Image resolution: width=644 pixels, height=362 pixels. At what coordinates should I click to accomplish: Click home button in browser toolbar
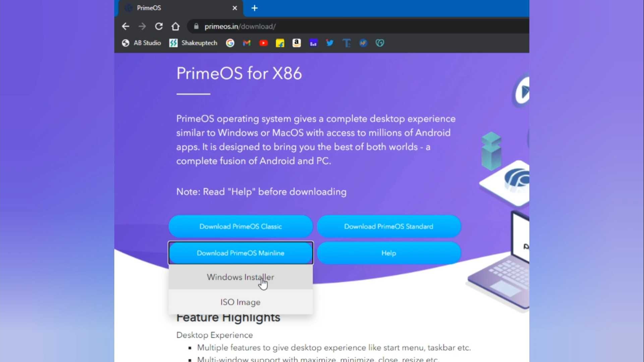176,26
